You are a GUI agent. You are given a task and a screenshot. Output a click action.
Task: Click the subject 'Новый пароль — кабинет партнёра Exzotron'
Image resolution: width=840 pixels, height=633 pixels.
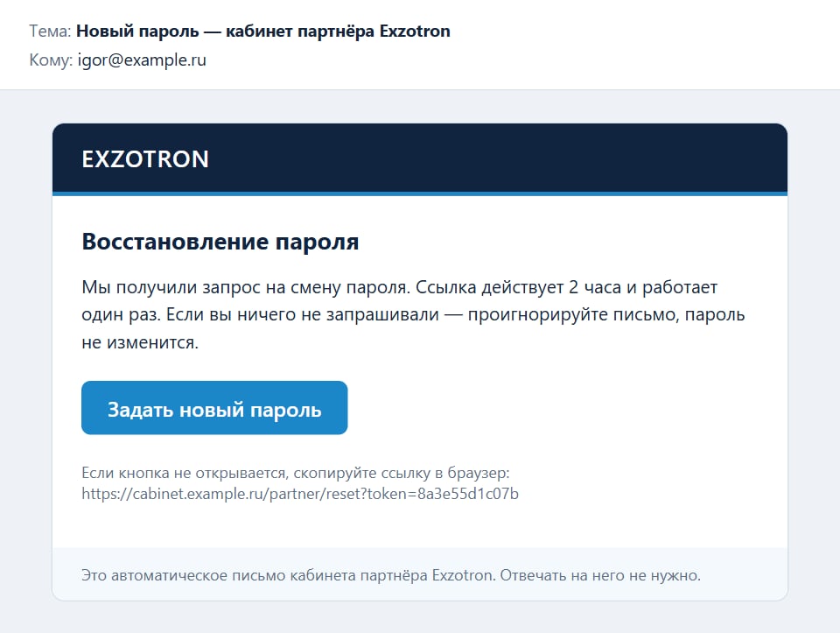(x=263, y=32)
